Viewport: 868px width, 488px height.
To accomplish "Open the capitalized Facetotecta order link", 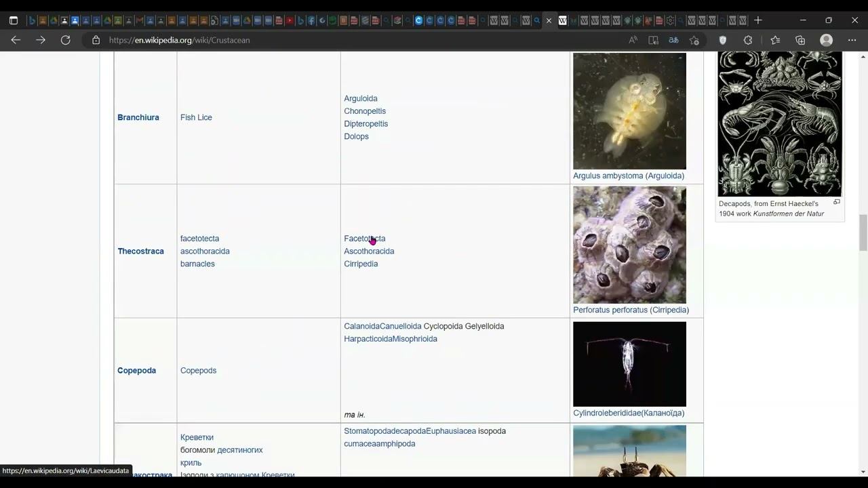I will [x=364, y=239].
